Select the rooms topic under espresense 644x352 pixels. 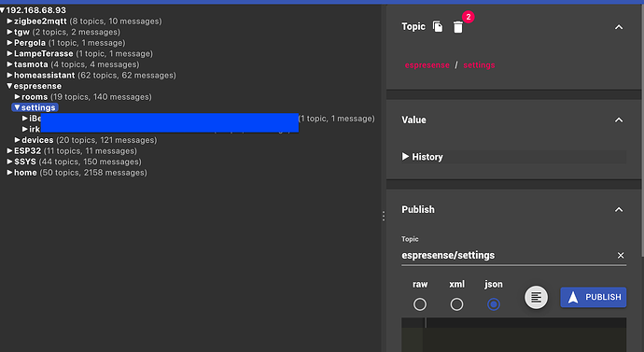click(35, 97)
